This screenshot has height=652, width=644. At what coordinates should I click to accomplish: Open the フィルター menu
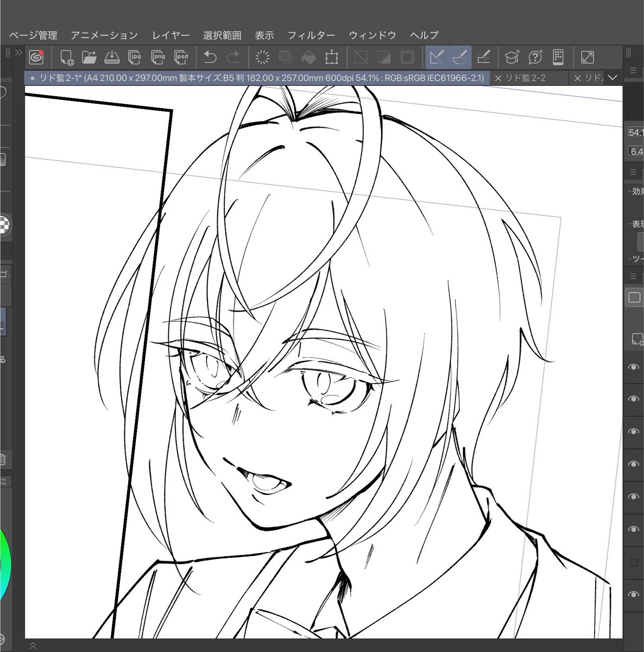(x=311, y=35)
